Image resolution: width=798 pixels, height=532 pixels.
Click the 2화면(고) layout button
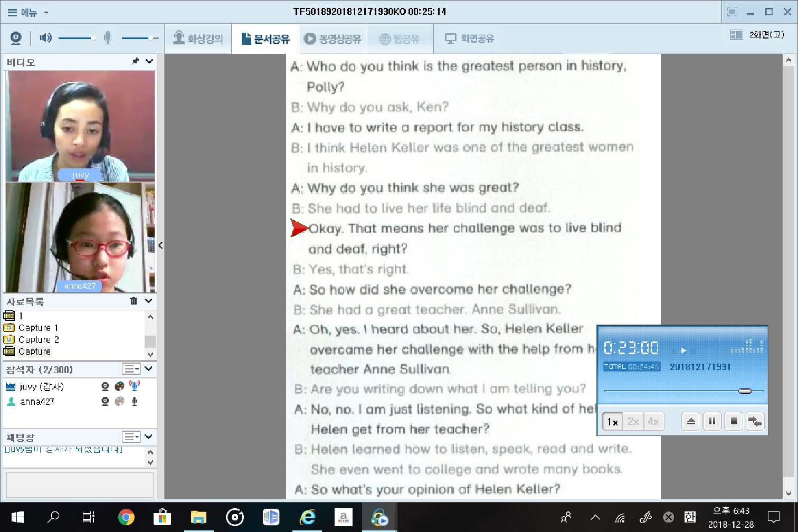click(758, 35)
